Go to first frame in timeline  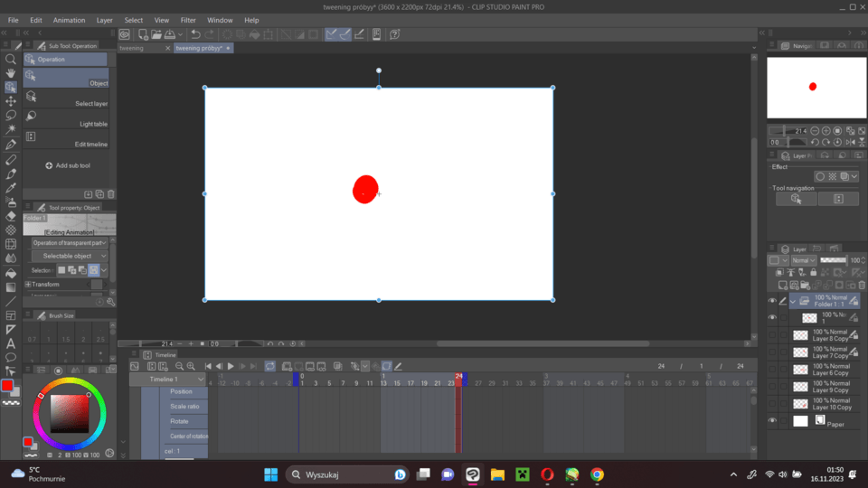click(208, 366)
